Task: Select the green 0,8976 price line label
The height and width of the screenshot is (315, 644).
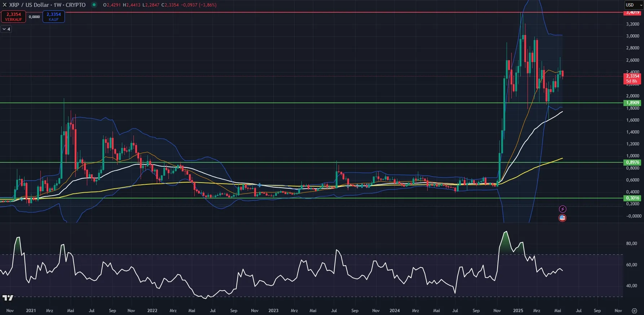Action: (632, 162)
